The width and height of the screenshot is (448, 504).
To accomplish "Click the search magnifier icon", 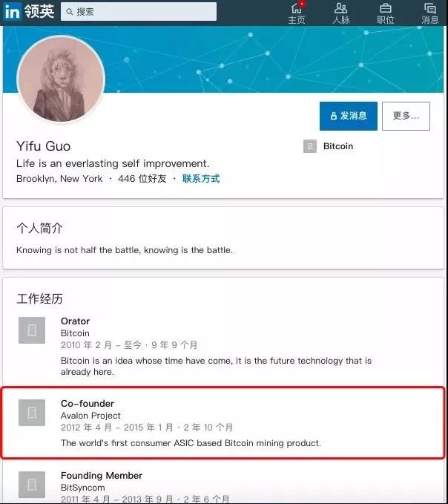I will [x=70, y=12].
